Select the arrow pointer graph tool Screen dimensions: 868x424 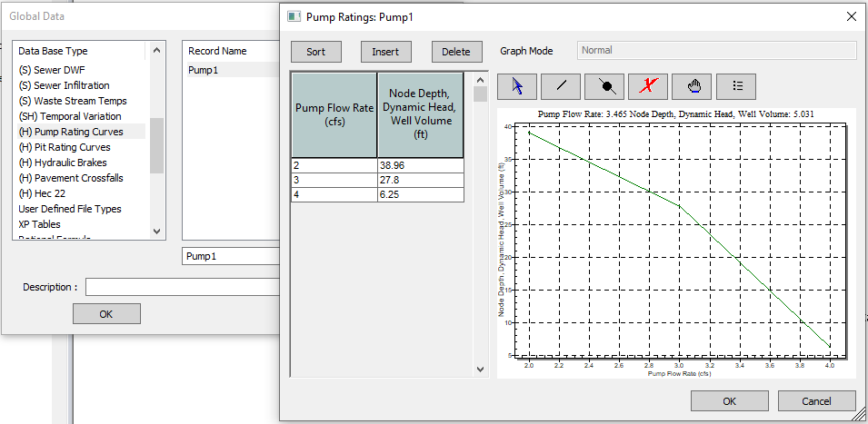(x=517, y=86)
